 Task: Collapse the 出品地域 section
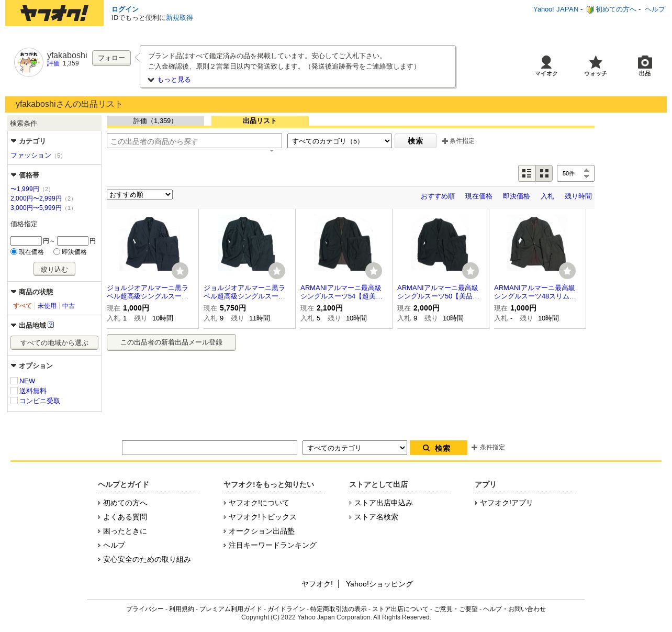pyautogui.click(x=28, y=325)
